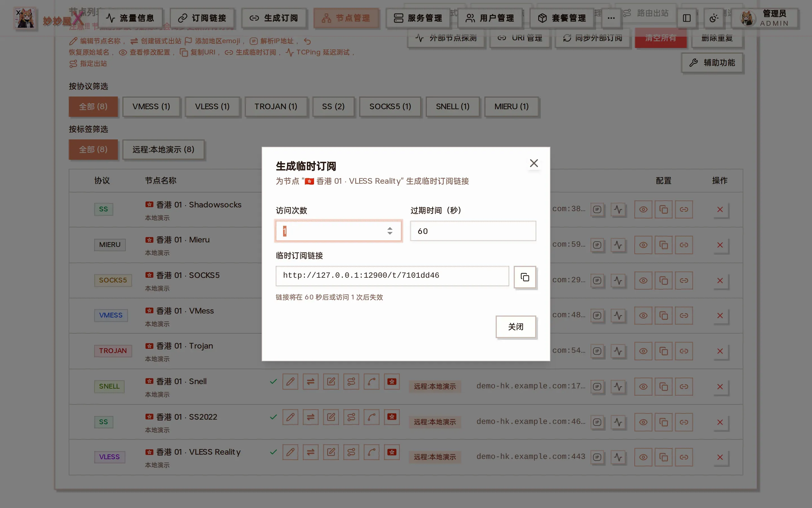Click Hong Kong flag button on VLESS Reality row
The width and height of the screenshot is (812, 508).
392,452
